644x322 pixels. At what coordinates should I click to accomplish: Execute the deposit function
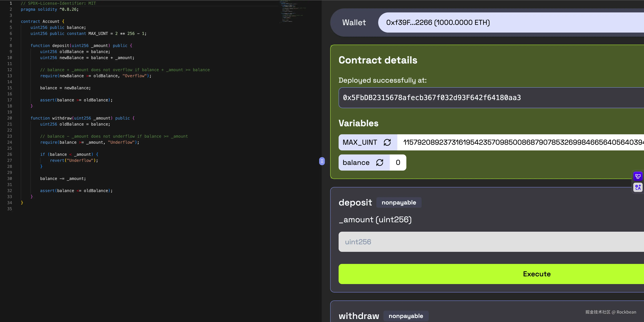pos(536,274)
